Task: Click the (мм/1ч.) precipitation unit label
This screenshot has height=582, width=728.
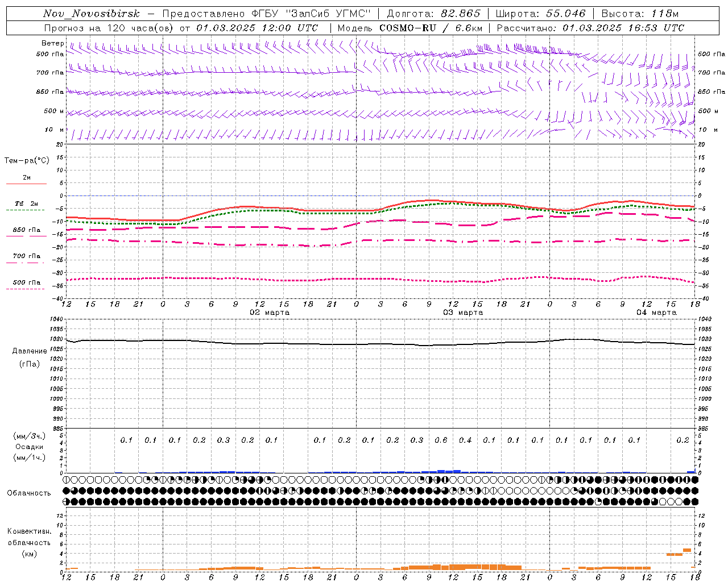Action: click(29, 458)
